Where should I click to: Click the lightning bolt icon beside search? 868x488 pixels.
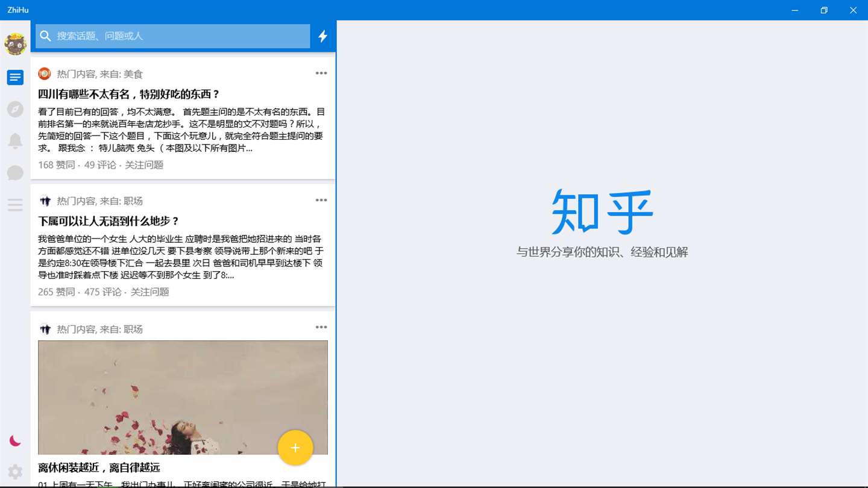pyautogui.click(x=323, y=36)
